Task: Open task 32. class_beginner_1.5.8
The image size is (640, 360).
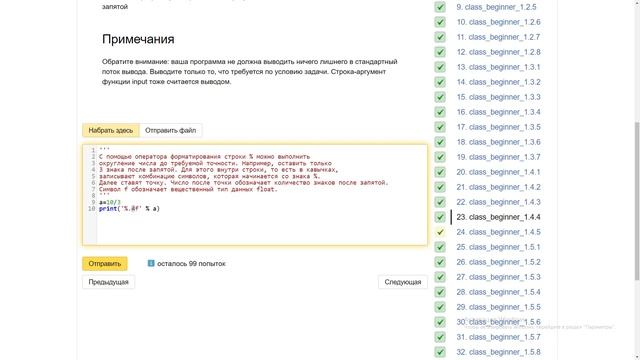Action: click(x=498, y=352)
